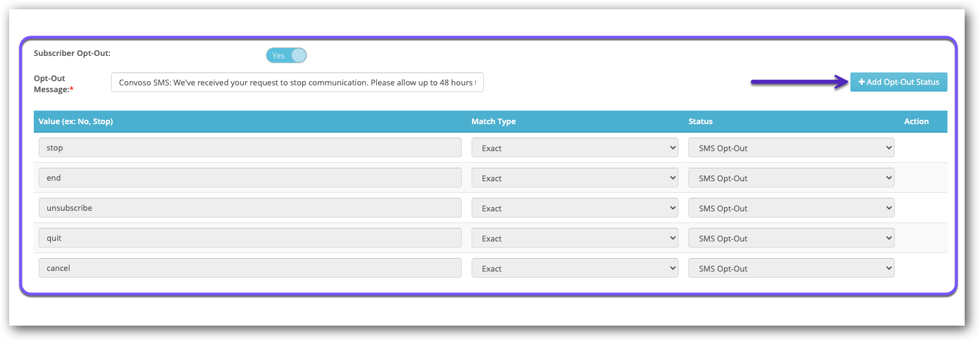
Task: Click the 'quit' value input field
Action: 250,238
